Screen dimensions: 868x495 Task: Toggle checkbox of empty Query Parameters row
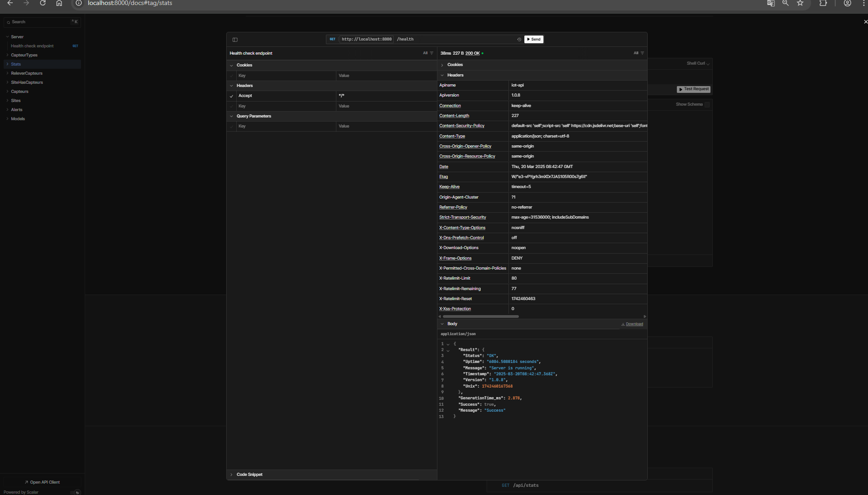pos(231,126)
